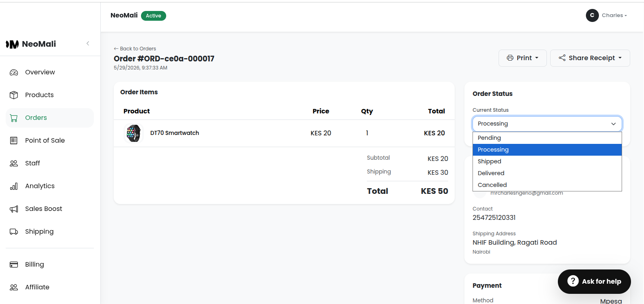This screenshot has height=304, width=644.
Task: Click the Affiliate people icon
Action: tap(14, 287)
